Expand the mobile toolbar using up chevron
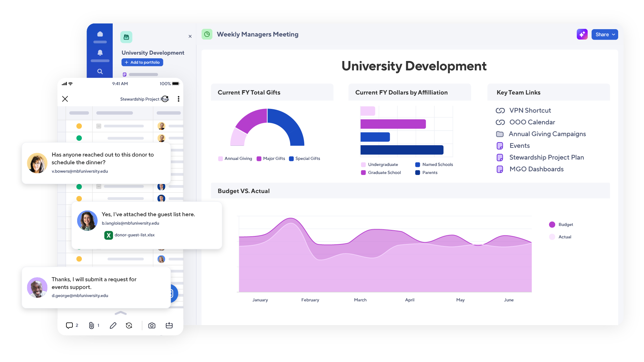Image resolution: width=644 pixels, height=362 pixels. (x=120, y=313)
